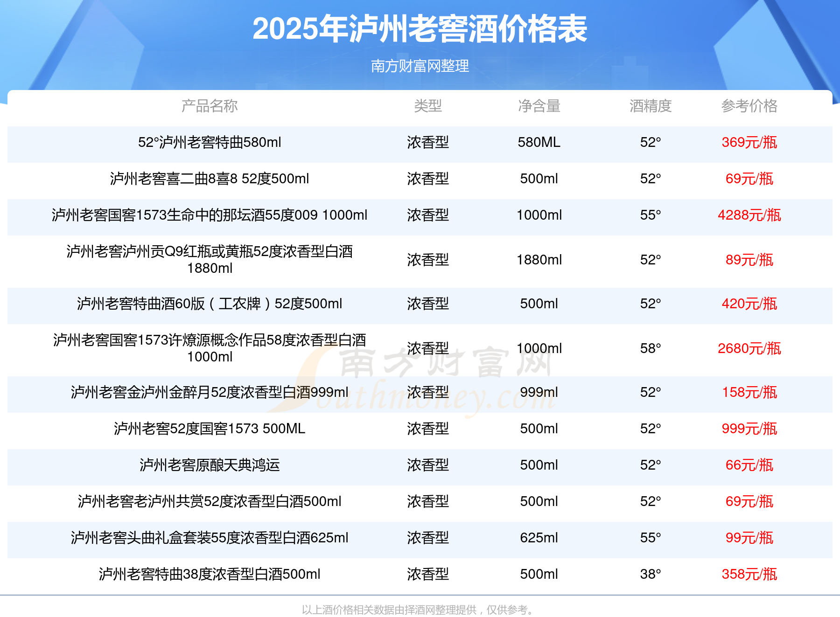Click "浓香型" in the 工农牌 row
This screenshot has width=840, height=617.
[x=428, y=304]
